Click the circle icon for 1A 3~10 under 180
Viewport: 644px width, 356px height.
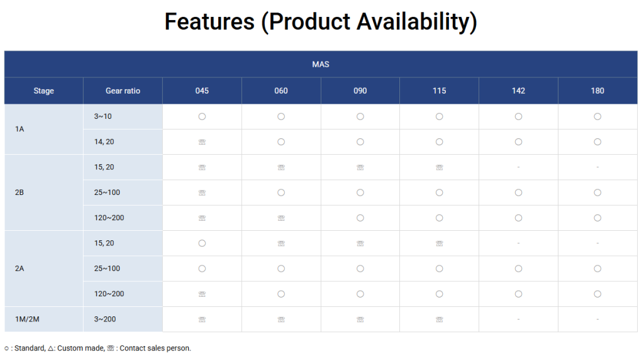tap(597, 116)
